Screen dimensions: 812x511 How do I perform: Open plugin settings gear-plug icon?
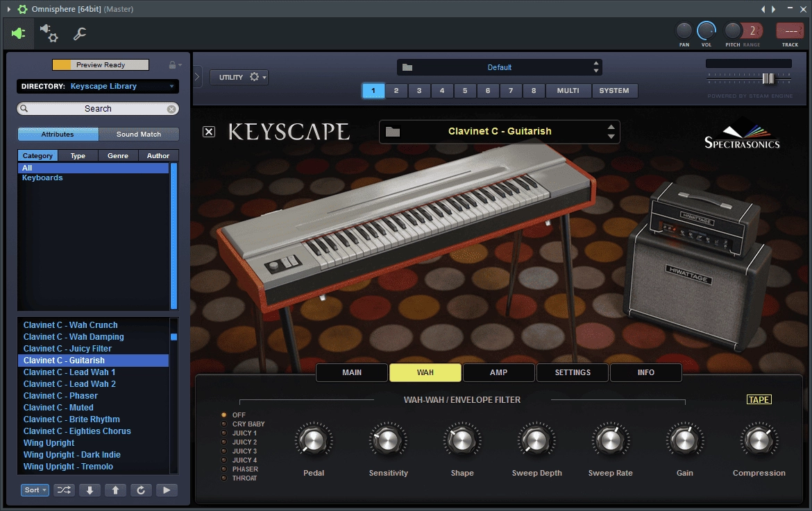coord(49,33)
